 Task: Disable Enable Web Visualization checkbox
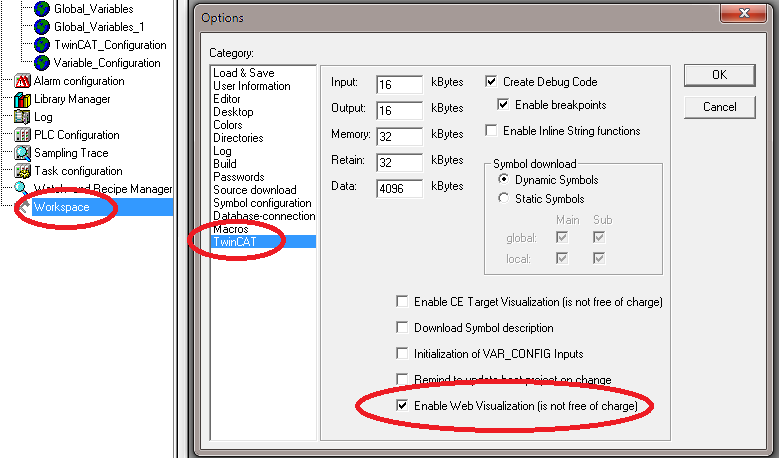[403, 405]
